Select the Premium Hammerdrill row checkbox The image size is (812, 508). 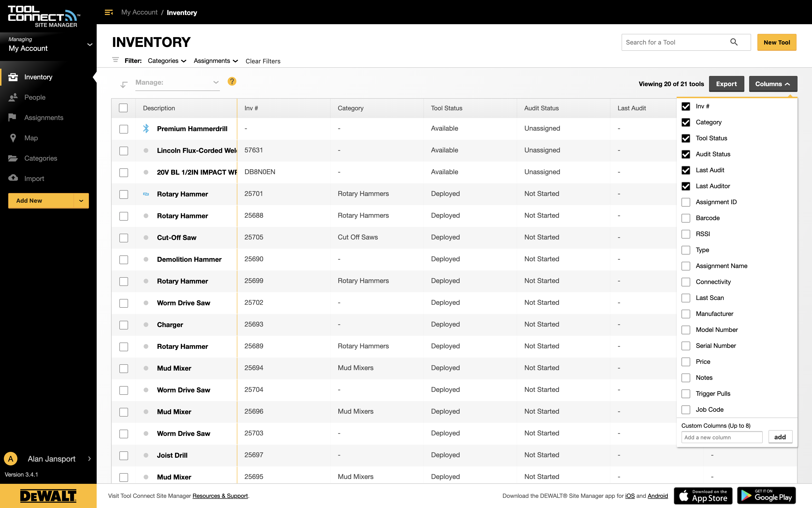coord(124,129)
